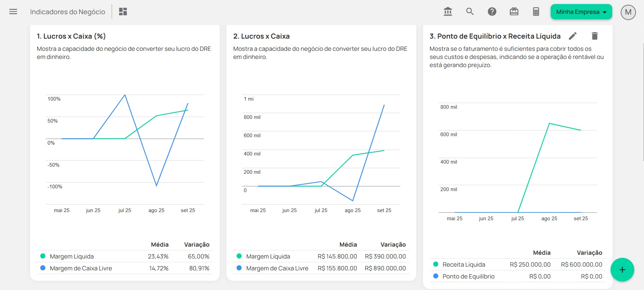Open the help question mark icon
This screenshot has height=290, width=644.
[492, 12]
